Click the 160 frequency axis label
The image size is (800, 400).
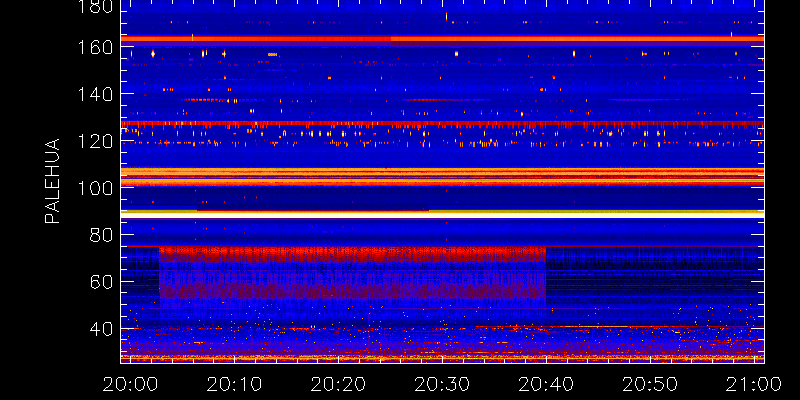click(97, 47)
